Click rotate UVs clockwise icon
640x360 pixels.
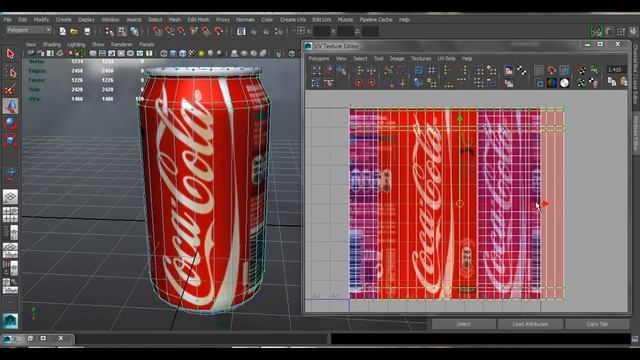(371, 83)
